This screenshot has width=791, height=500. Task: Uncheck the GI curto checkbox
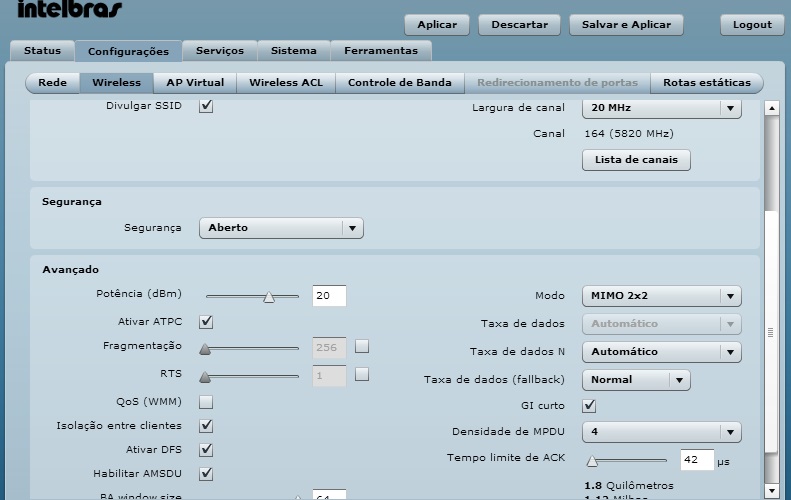coord(589,406)
